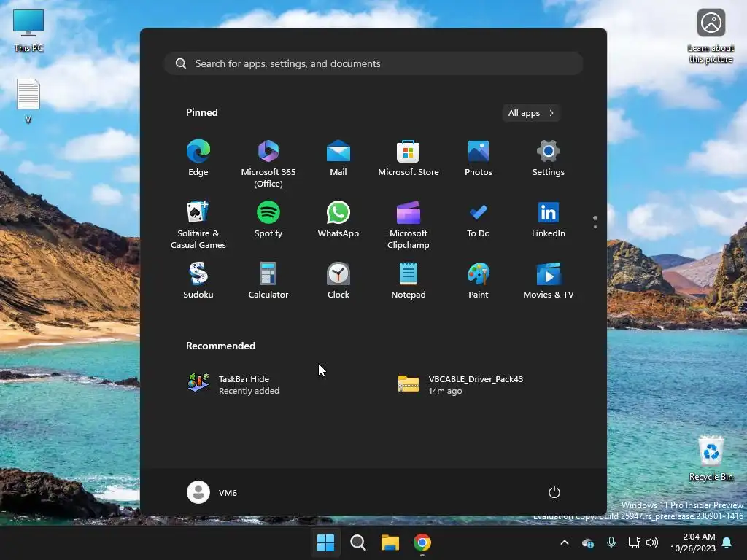This screenshot has height=560, width=747.
Task: Launch Microsoft 365 (Office)
Action: point(268,164)
